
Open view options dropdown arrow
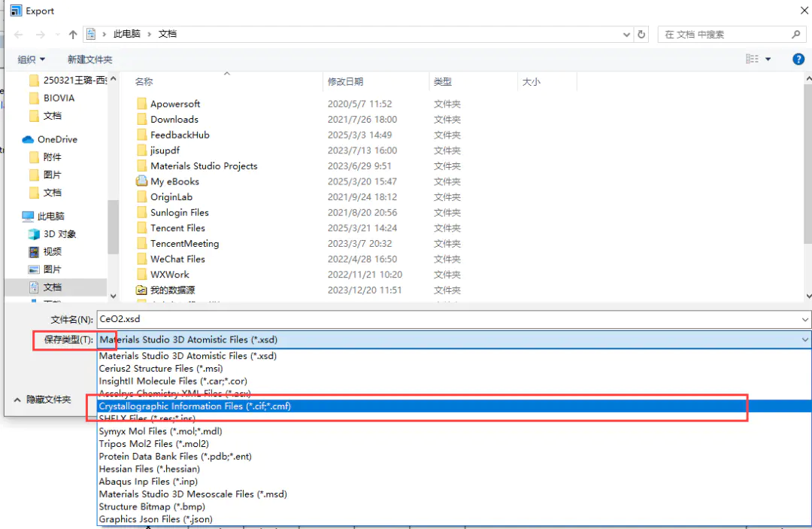click(768, 59)
